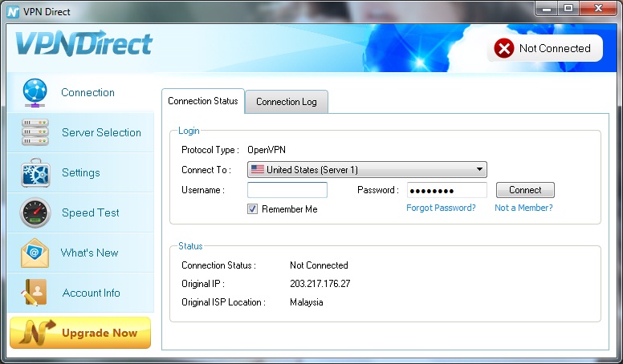Click the Account Info address book icon

35,293
